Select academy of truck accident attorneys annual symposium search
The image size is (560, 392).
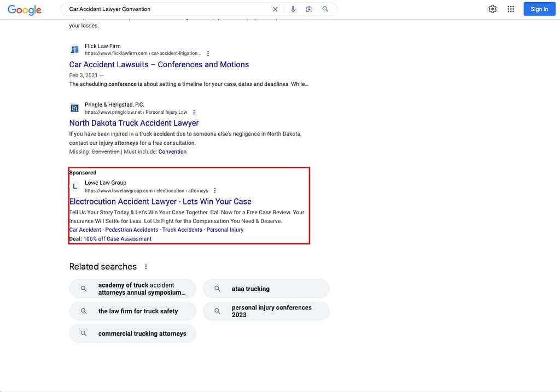[x=132, y=289]
